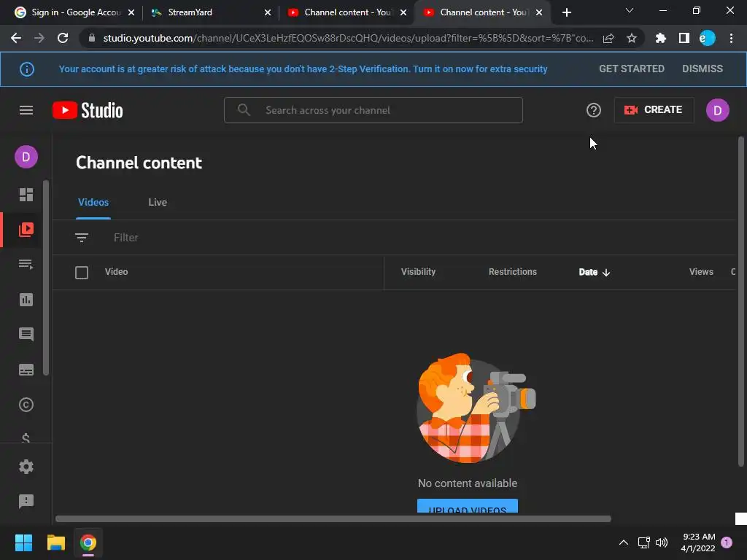The image size is (747, 560).
Task: Open Playlists from sidebar
Action: point(26,264)
